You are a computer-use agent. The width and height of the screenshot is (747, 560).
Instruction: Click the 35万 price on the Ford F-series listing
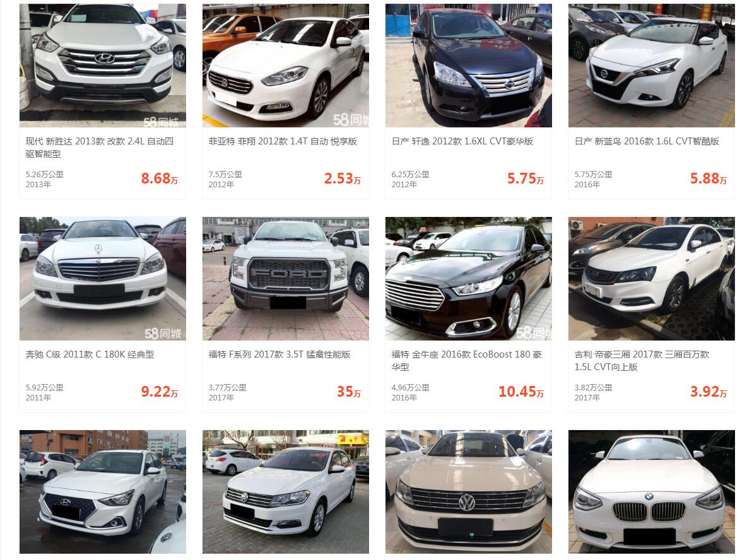click(349, 392)
